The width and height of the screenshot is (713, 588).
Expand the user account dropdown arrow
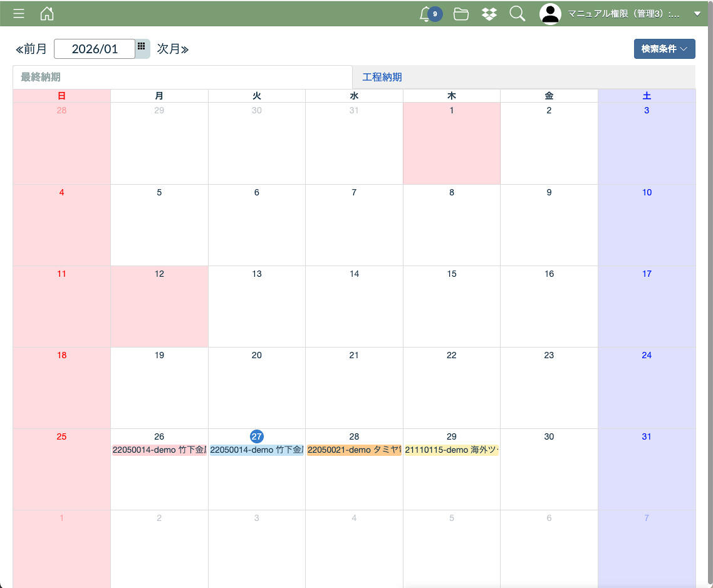click(x=697, y=14)
